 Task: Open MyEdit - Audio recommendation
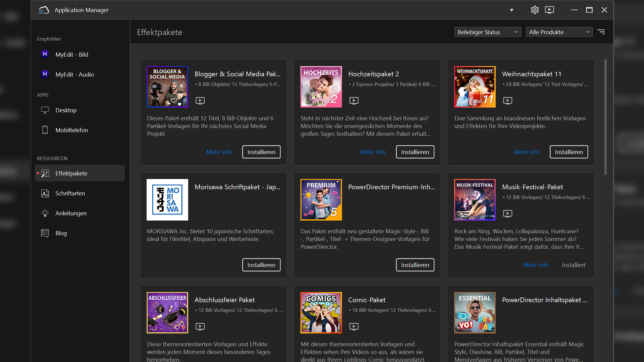tap(74, 74)
